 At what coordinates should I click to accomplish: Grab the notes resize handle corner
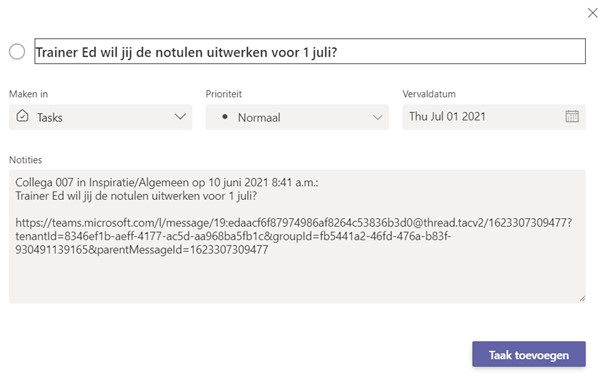point(582,298)
